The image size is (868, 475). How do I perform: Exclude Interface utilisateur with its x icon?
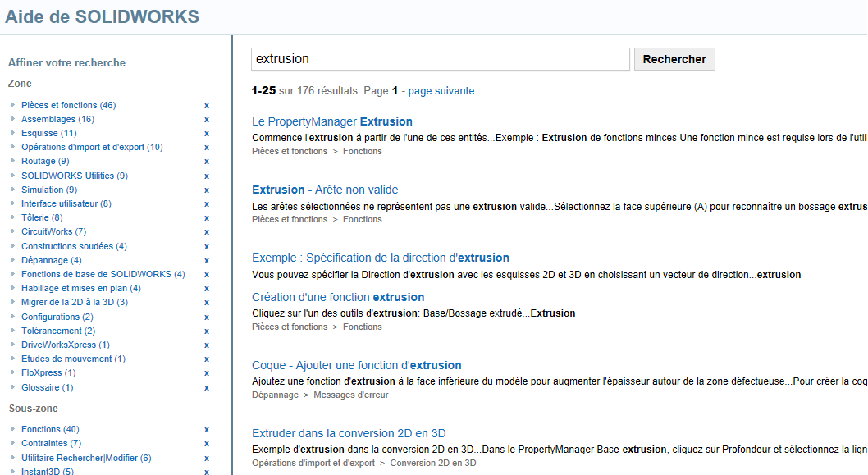(207, 204)
